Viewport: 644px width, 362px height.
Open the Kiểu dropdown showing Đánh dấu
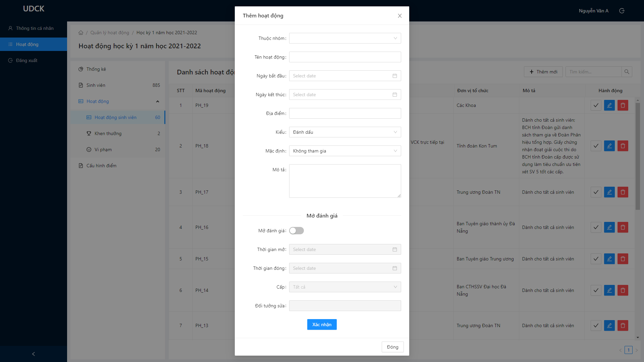345,132
